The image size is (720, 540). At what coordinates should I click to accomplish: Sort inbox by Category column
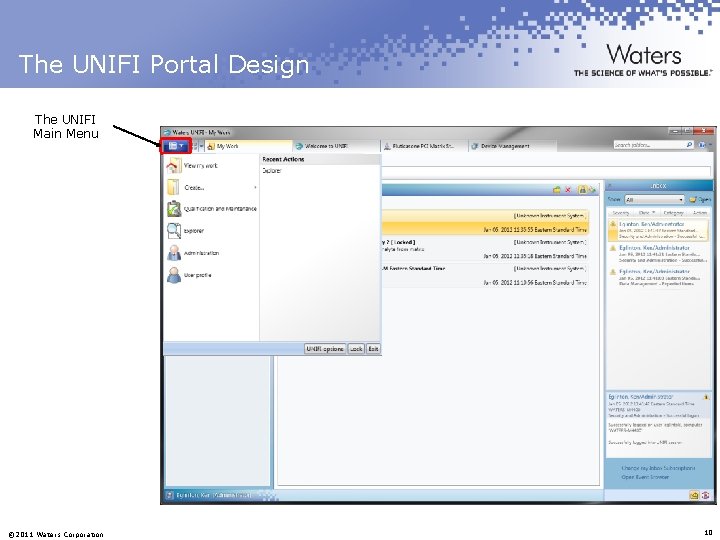pyautogui.click(x=674, y=213)
